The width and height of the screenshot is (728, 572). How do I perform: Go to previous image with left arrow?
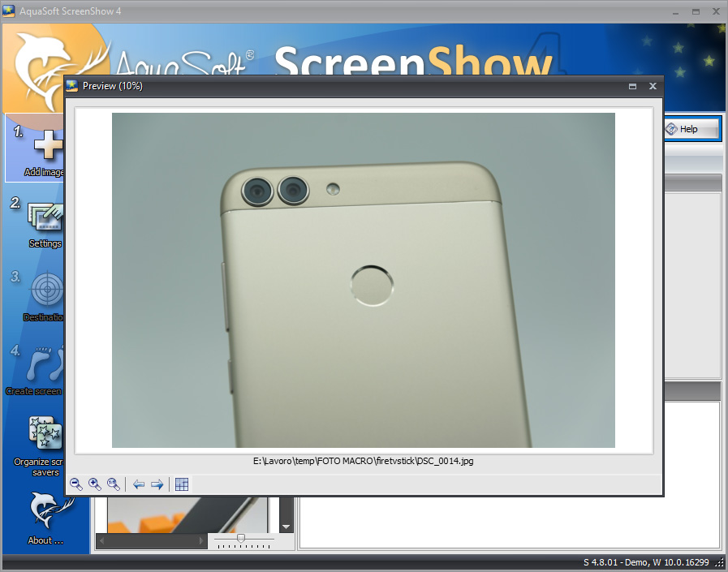click(139, 484)
